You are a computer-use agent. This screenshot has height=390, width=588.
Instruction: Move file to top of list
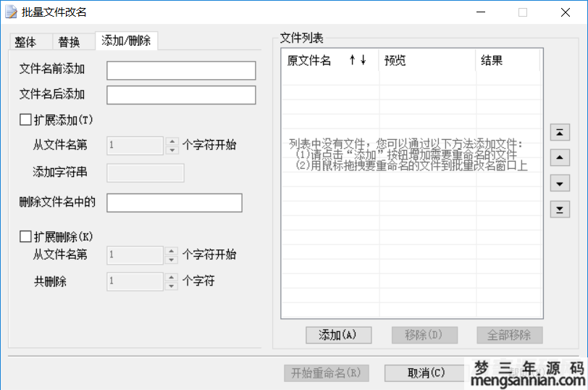coord(560,132)
